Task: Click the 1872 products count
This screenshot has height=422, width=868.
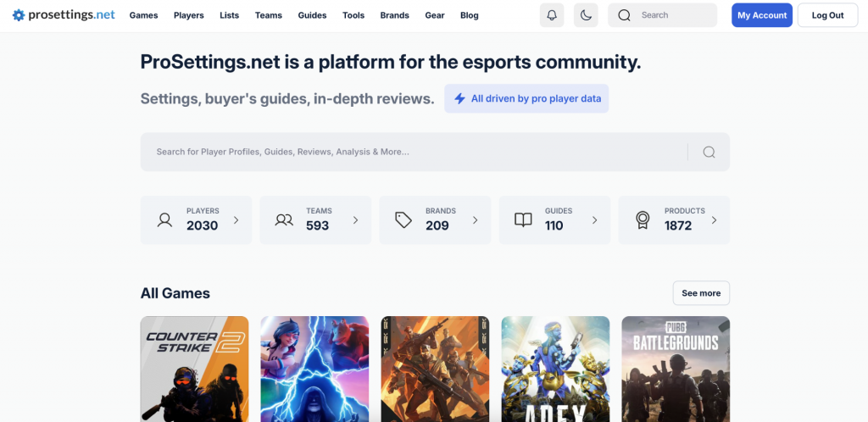Action: (x=678, y=225)
